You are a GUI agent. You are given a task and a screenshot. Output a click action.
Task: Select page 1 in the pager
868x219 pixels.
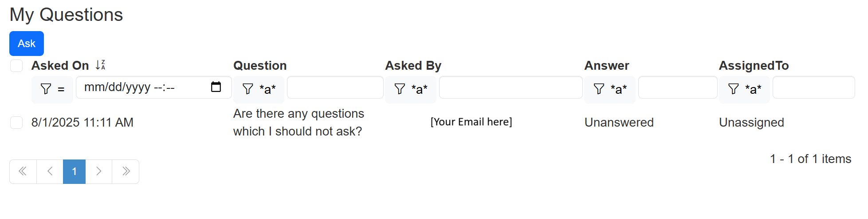(75, 171)
